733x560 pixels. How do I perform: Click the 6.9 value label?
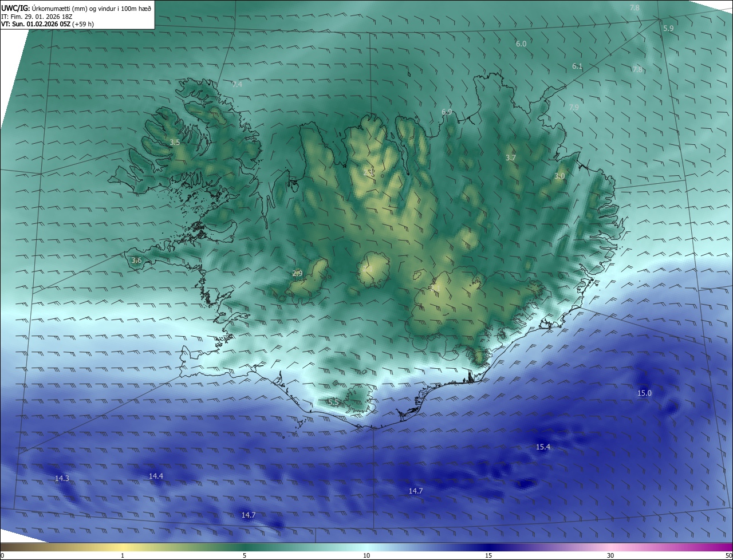coord(447,112)
